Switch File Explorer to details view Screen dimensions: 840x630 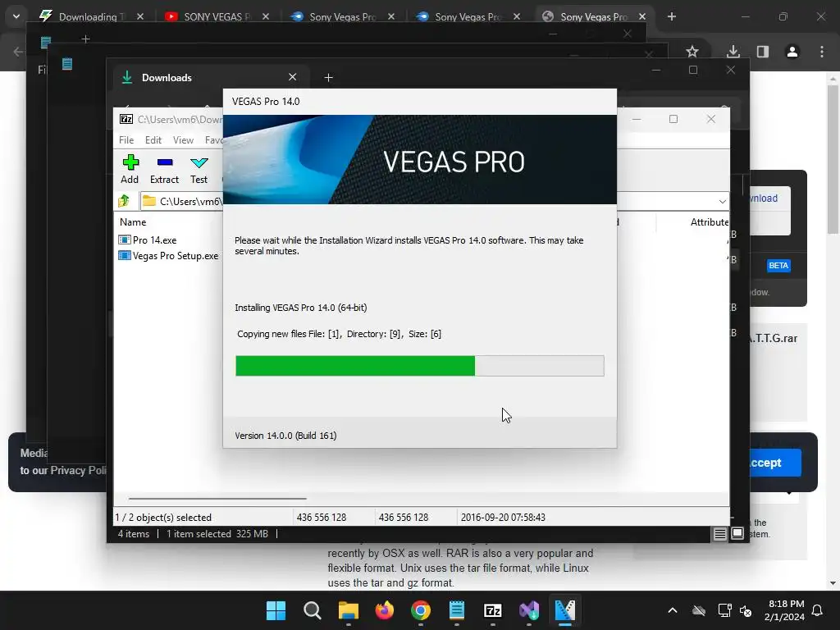(719, 533)
